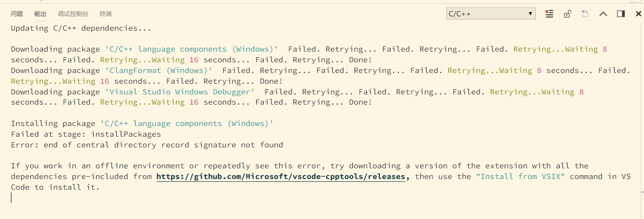644x219 pixels.
Task: Click the central directory signature error line
Action: (147, 145)
